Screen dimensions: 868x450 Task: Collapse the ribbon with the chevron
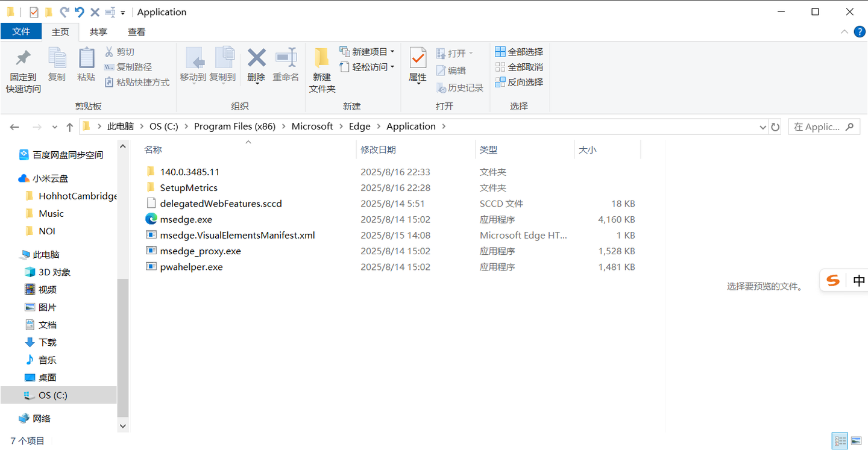click(x=844, y=31)
